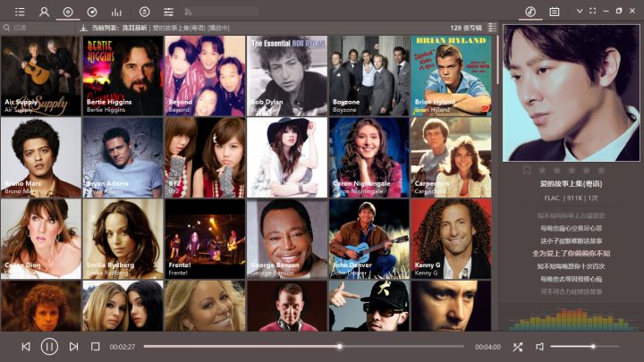Adjust the volume slider
The image size is (644, 362).
click(x=584, y=347)
